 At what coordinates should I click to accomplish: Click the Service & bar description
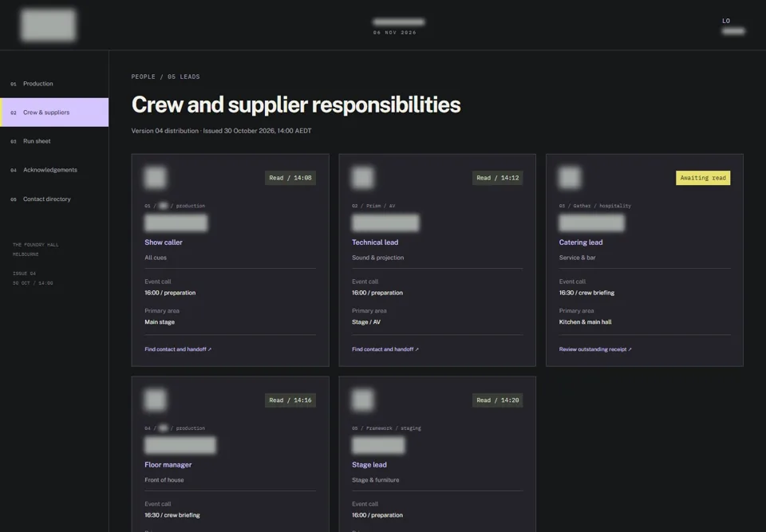577,258
